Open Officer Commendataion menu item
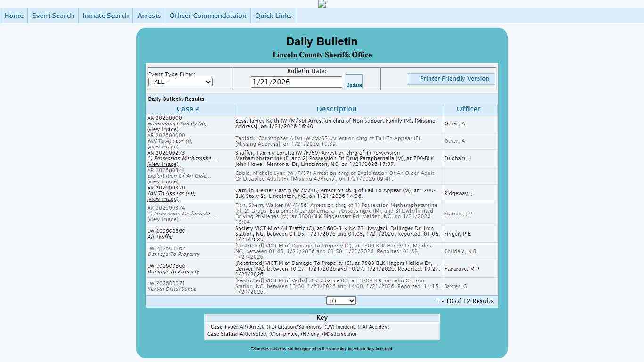 (x=208, y=16)
